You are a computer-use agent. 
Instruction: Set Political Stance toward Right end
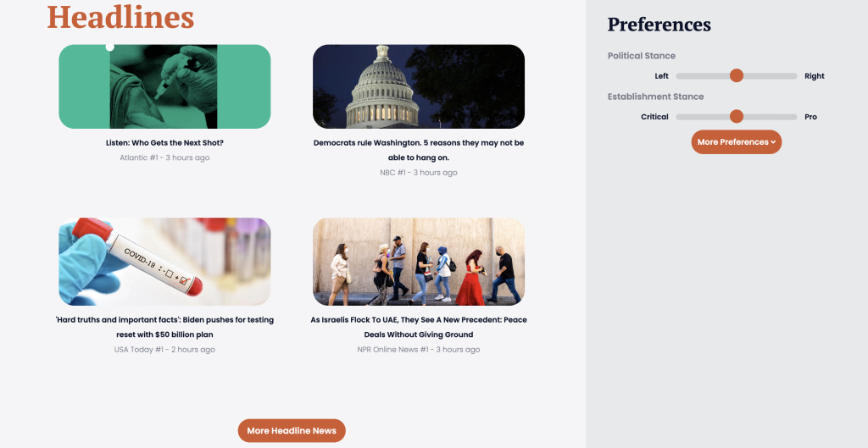pyautogui.click(x=793, y=75)
